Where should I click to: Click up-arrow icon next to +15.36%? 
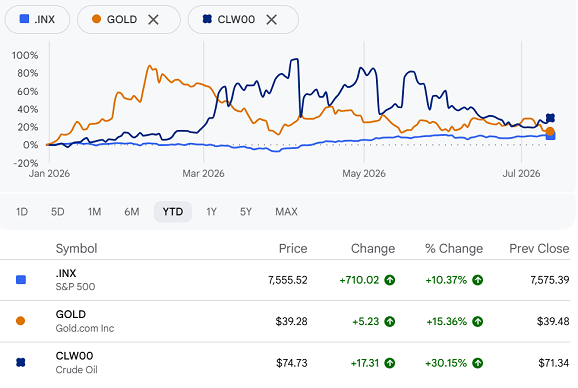pos(478,322)
